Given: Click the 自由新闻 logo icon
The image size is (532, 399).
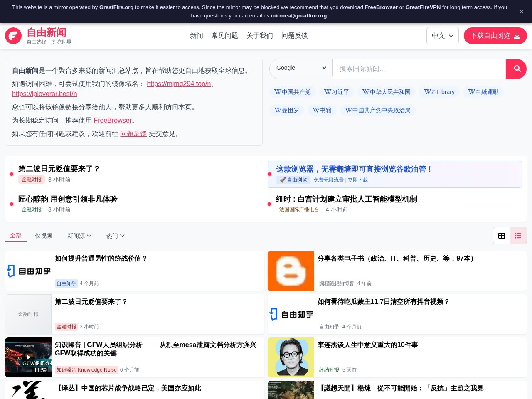Looking at the screenshot, I should [13, 36].
